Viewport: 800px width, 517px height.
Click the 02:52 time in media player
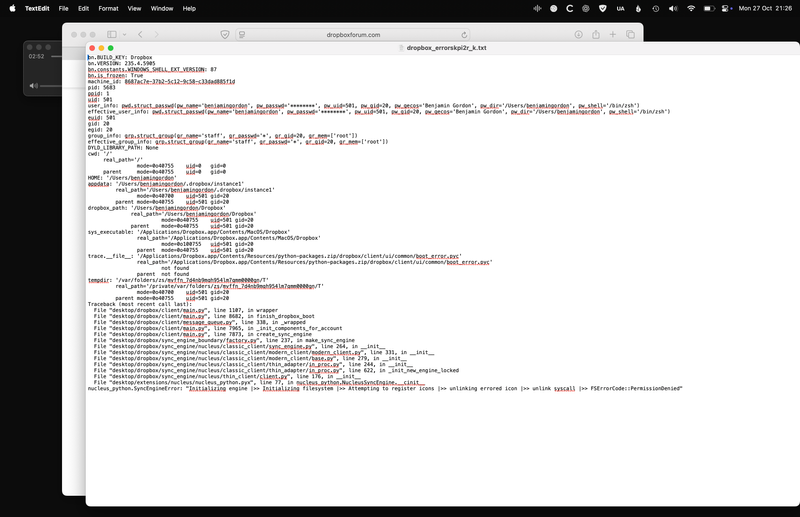click(x=36, y=57)
